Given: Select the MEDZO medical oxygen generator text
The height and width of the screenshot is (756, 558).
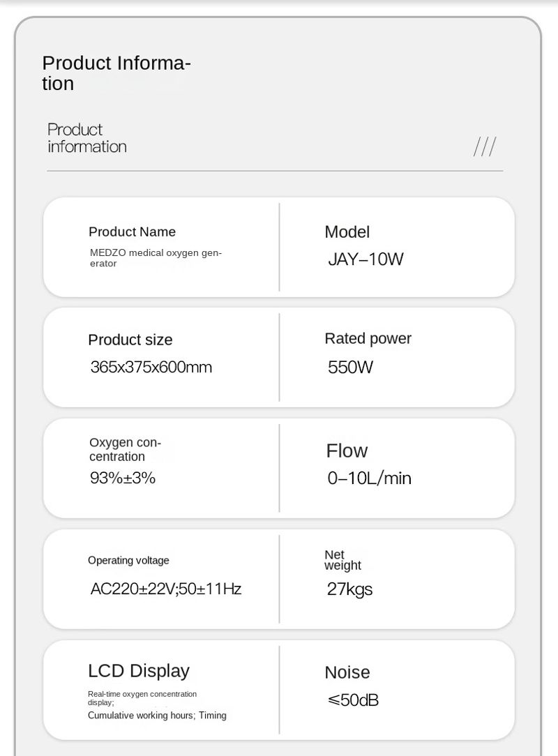Looking at the screenshot, I should click(156, 258).
